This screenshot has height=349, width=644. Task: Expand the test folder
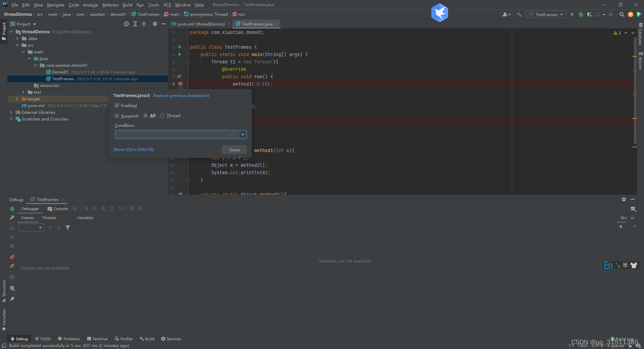click(x=23, y=92)
